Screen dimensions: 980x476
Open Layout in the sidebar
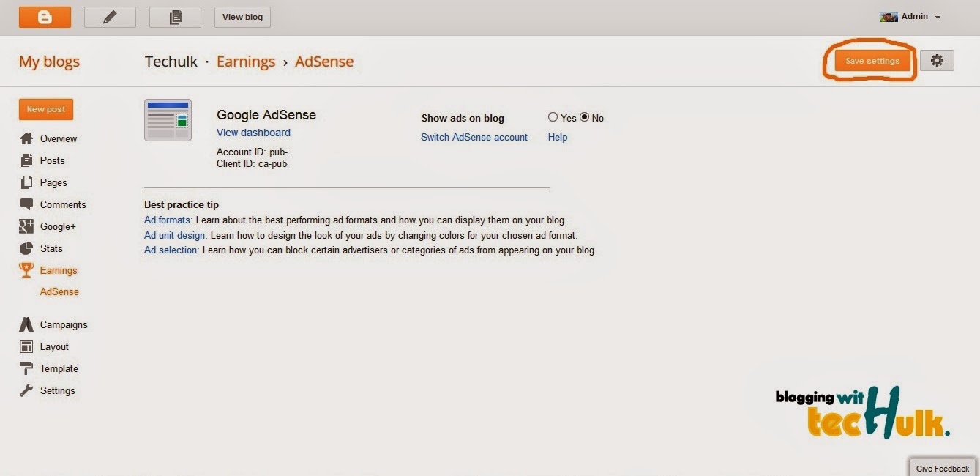(x=54, y=346)
